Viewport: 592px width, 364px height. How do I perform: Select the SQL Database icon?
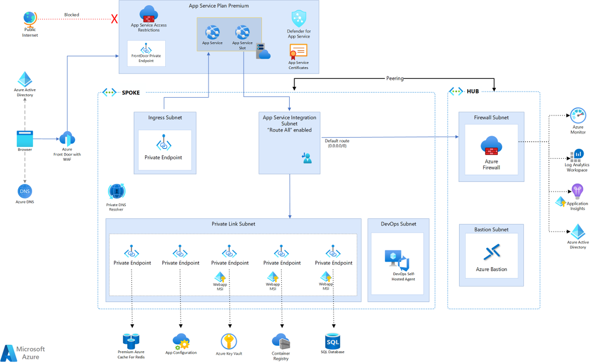coord(333,341)
